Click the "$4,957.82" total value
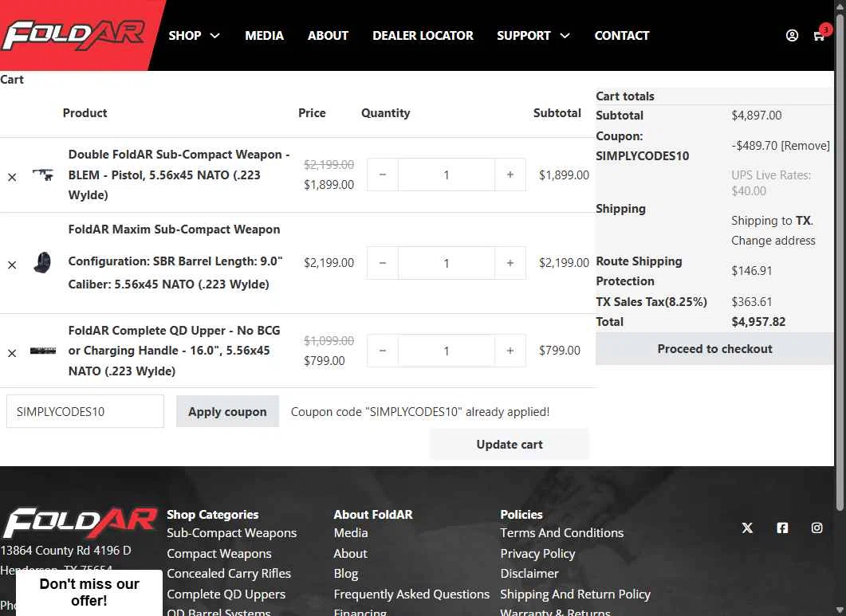 click(758, 322)
